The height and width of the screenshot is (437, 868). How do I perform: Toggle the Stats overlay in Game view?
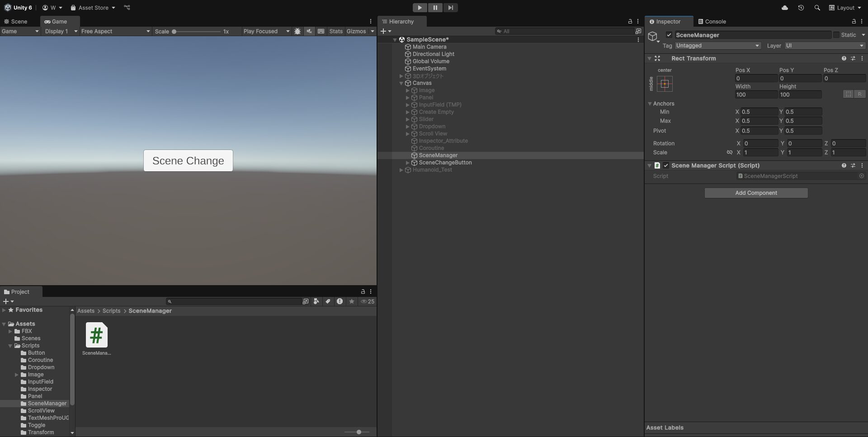pyautogui.click(x=335, y=31)
